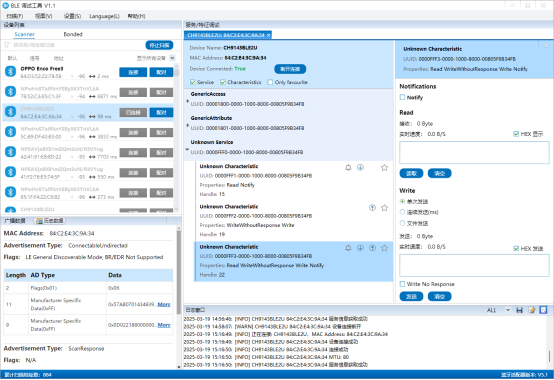
Task: Enable the Notify checkbox
Action: click(x=402, y=97)
